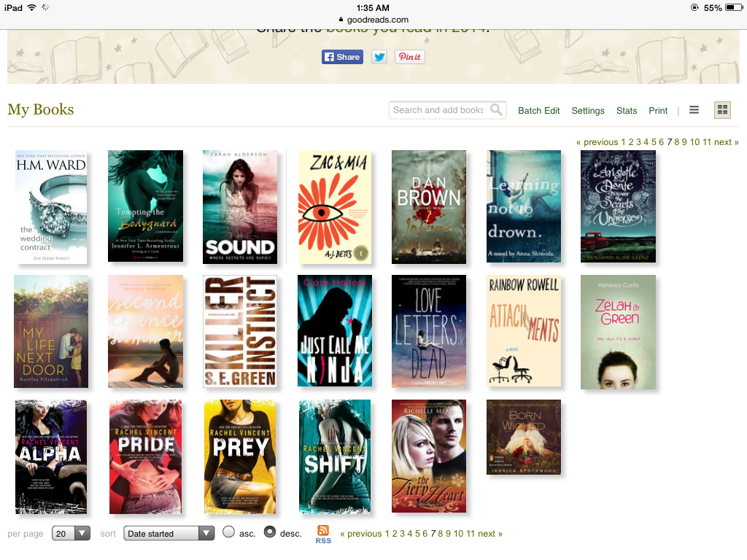Open Shift by Rachel Vincent cover
Image resolution: width=747 pixels, height=560 pixels.
coord(334,457)
